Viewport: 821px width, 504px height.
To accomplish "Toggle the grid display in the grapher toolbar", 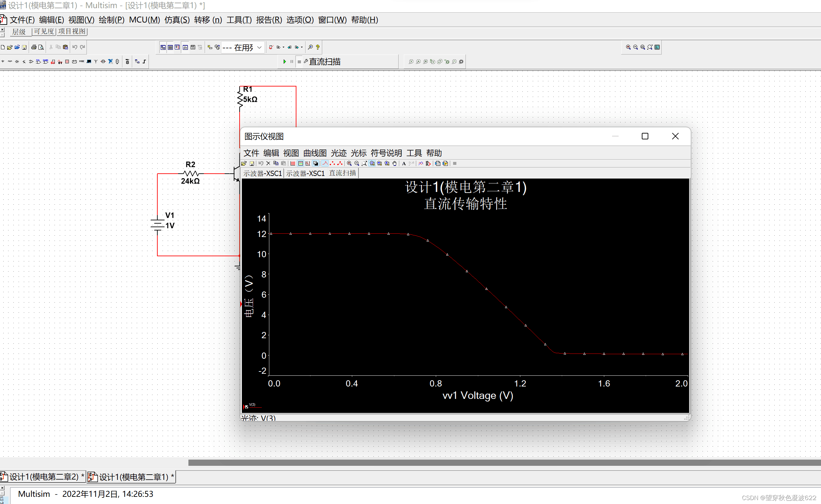I will (x=292, y=163).
